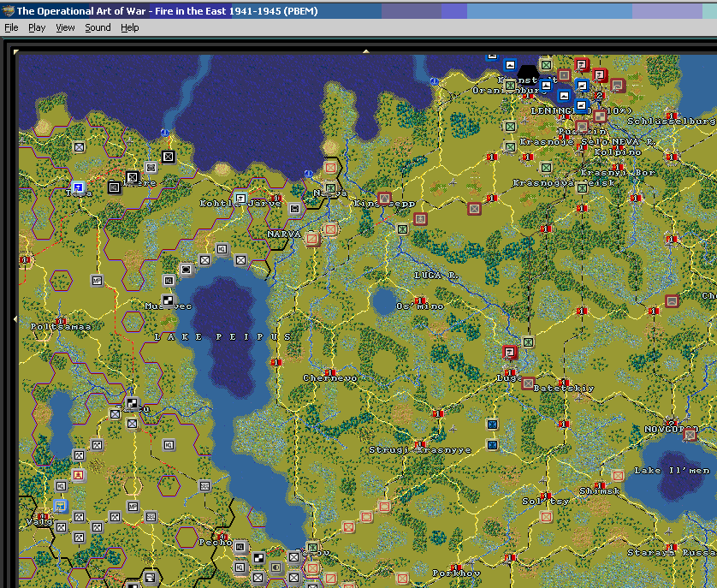Select the green unit on Oranienburg
The height and width of the screenshot is (588, 717).
click(x=510, y=85)
